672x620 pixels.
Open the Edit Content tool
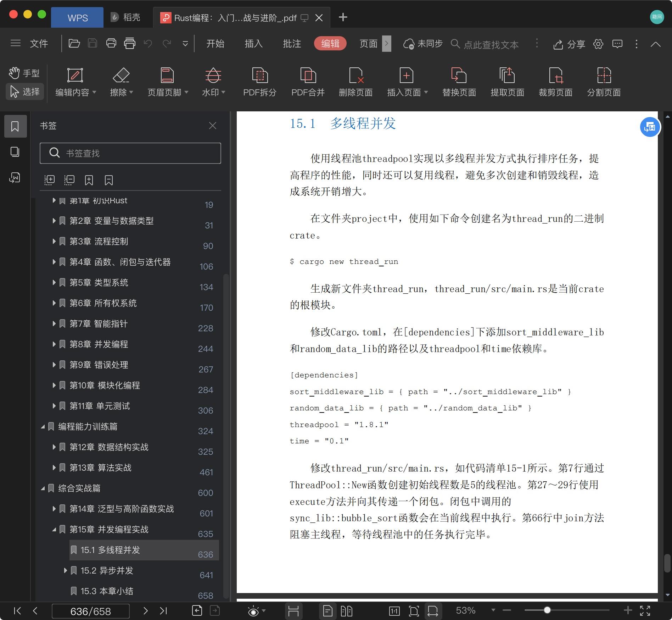tap(75, 82)
